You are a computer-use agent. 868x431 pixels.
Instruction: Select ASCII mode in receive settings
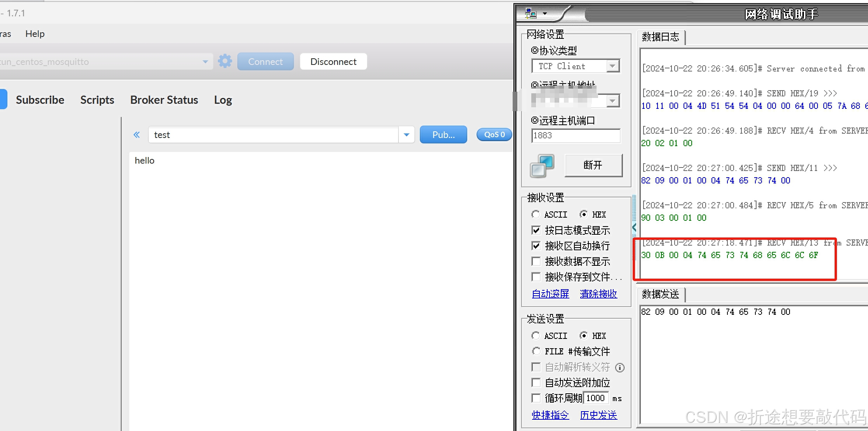click(x=536, y=214)
